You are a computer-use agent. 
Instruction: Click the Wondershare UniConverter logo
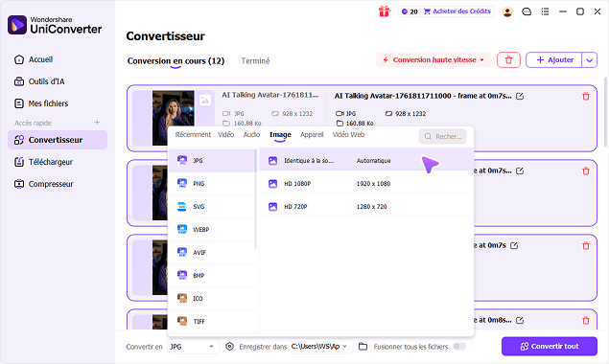[55, 25]
